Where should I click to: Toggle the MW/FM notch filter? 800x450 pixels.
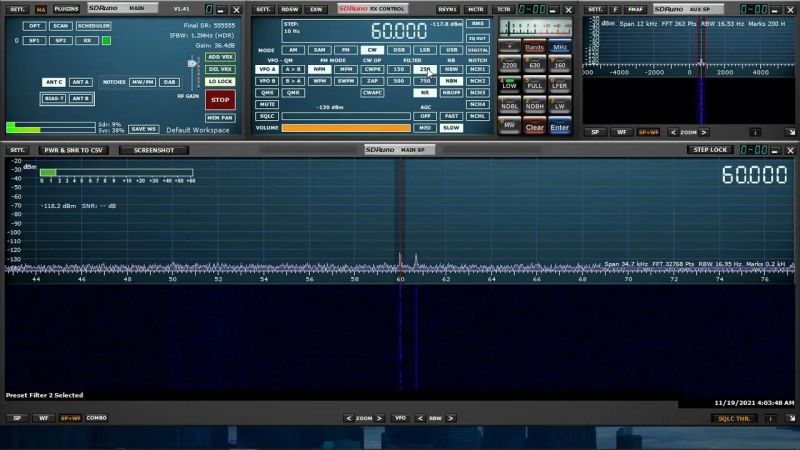143,82
